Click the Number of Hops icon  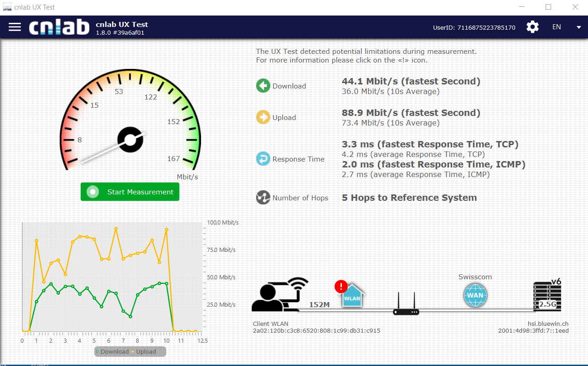coord(263,198)
